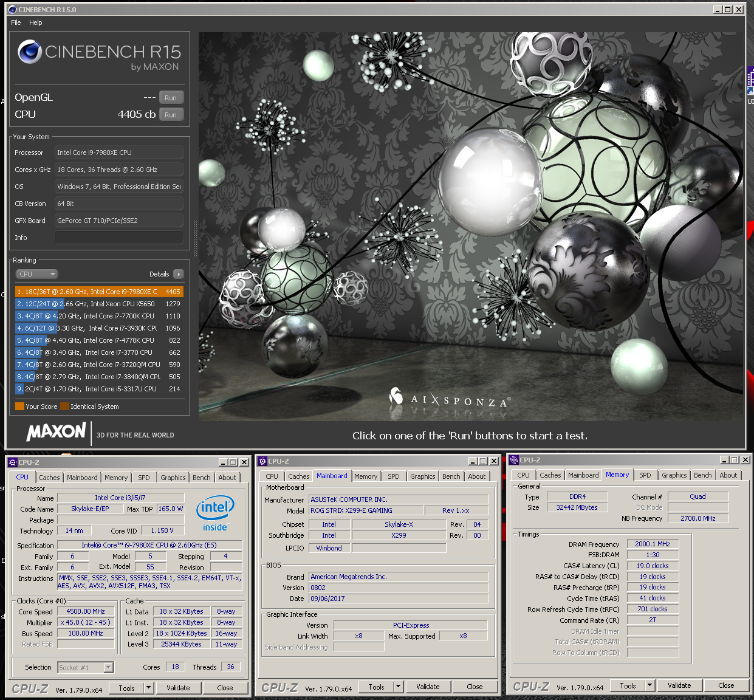Open the Tools dropdown arrow in the Memory window

click(x=649, y=685)
